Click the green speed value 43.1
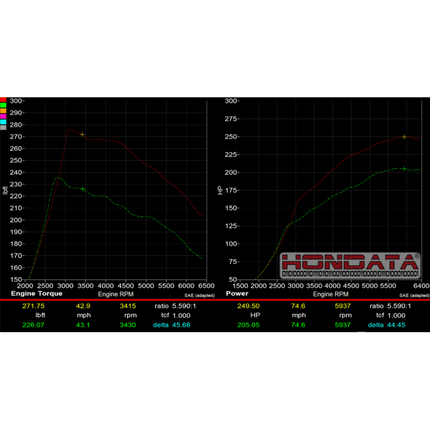The width and height of the screenshot is (430, 430). pyautogui.click(x=83, y=325)
